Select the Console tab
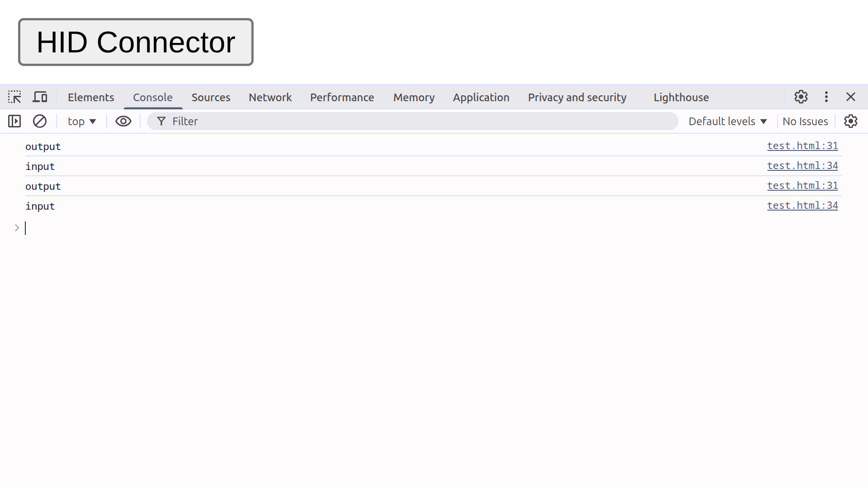 click(153, 97)
